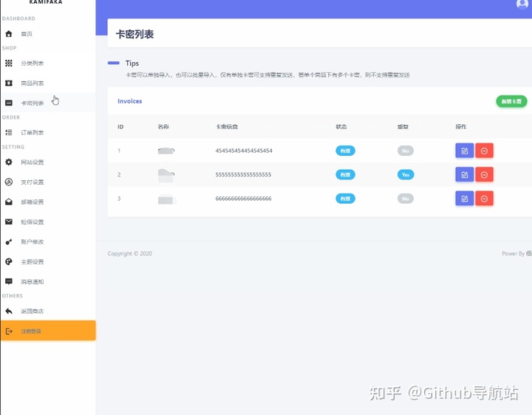Image resolution: width=532 pixels, height=415 pixels.
Task: Open 邮箱设置 mailbox settings item
Action: point(33,202)
